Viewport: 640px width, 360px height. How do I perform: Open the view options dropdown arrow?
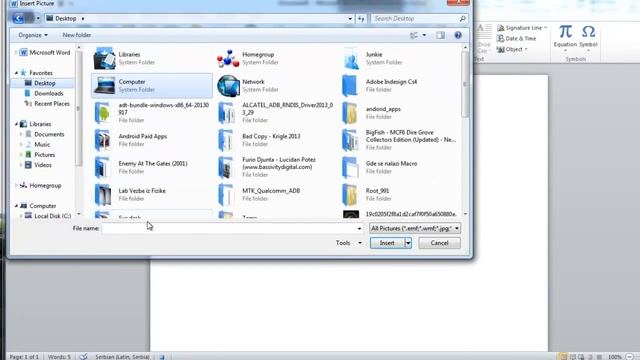(x=424, y=35)
